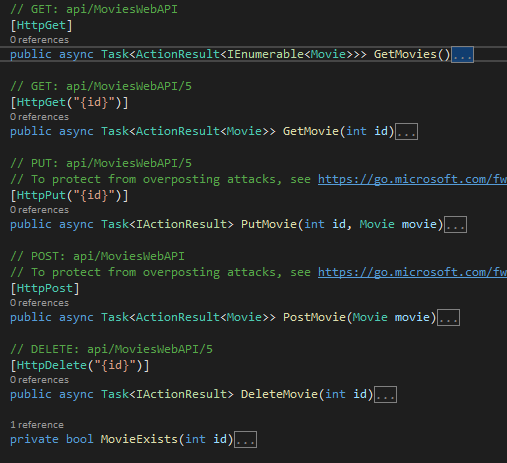Click the [HttpPost] attribute

[x=45, y=289]
